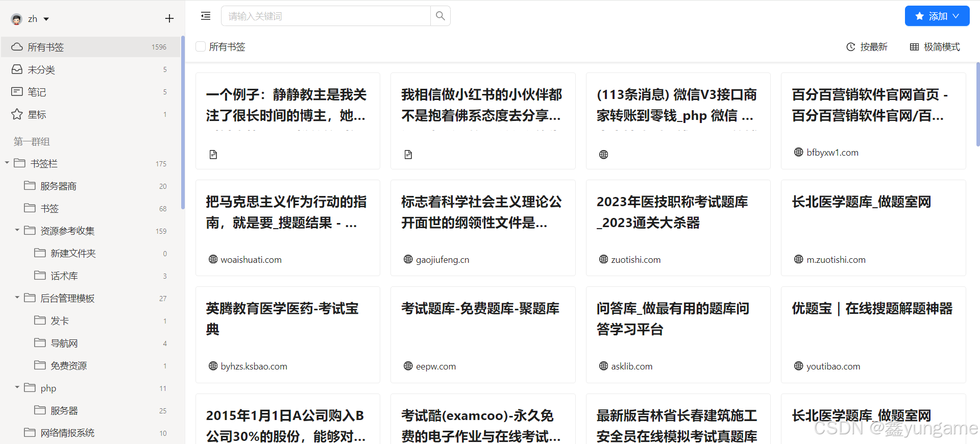Viewport: 980px width, 444px height.
Task: Open the 英腾教育医学医药-考试宝典 bookmark
Action: click(x=288, y=335)
